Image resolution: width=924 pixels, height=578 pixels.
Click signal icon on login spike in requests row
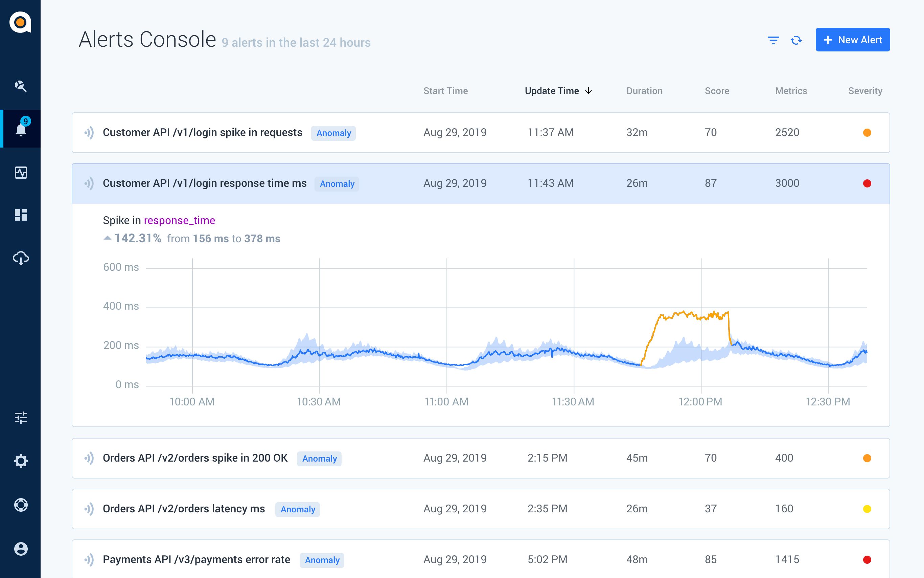pyautogui.click(x=89, y=133)
